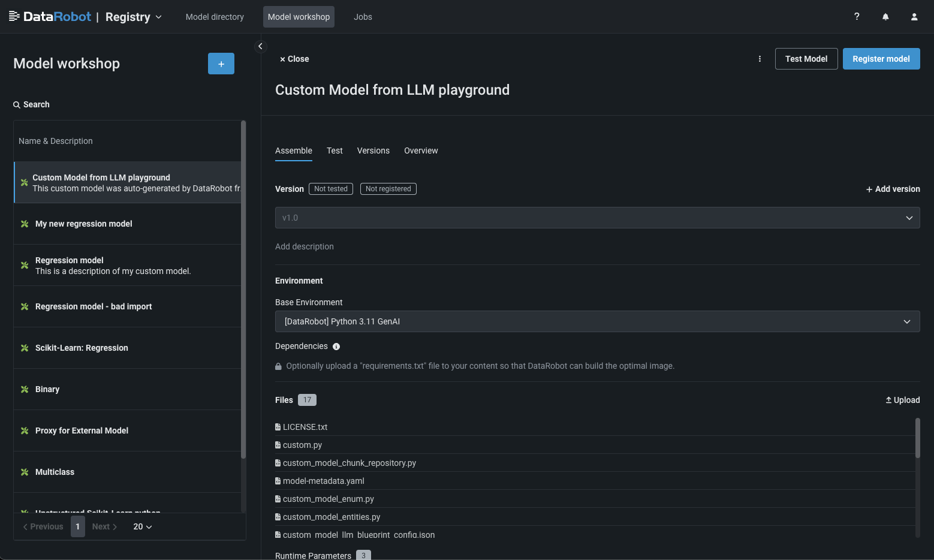934x560 pixels.
Task: Collapse the Model workshop side panel
Action: pyautogui.click(x=260, y=46)
